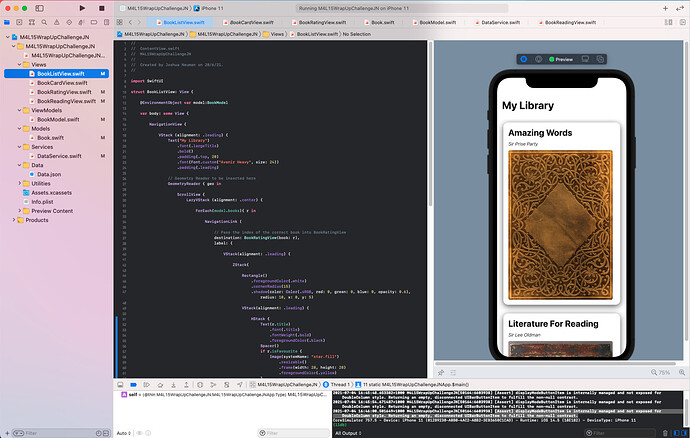Image resolution: width=690 pixels, height=438 pixels.
Task: Open the Report navigator
Action: 106,22
